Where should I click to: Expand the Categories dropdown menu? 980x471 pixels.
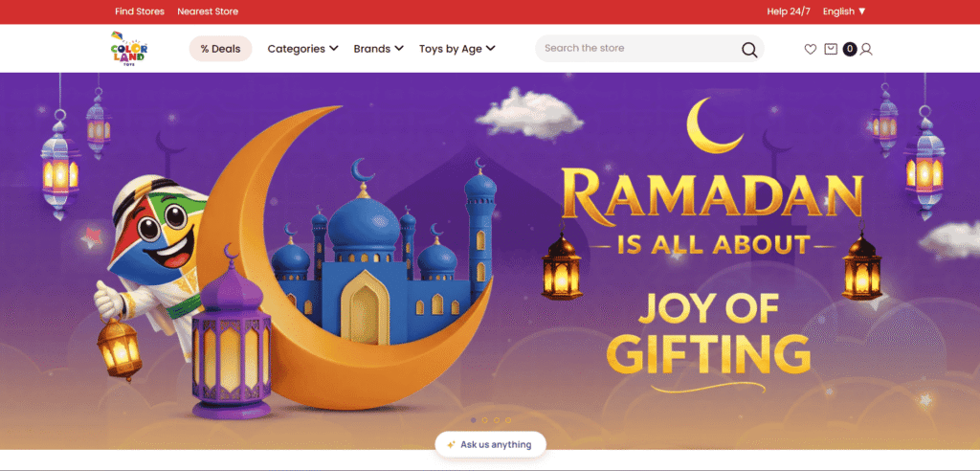(303, 49)
